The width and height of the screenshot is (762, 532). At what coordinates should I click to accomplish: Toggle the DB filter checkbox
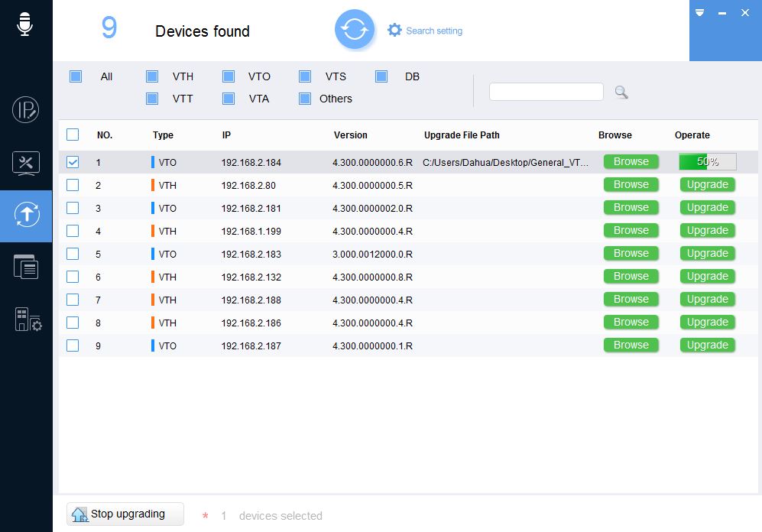click(381, 76)
